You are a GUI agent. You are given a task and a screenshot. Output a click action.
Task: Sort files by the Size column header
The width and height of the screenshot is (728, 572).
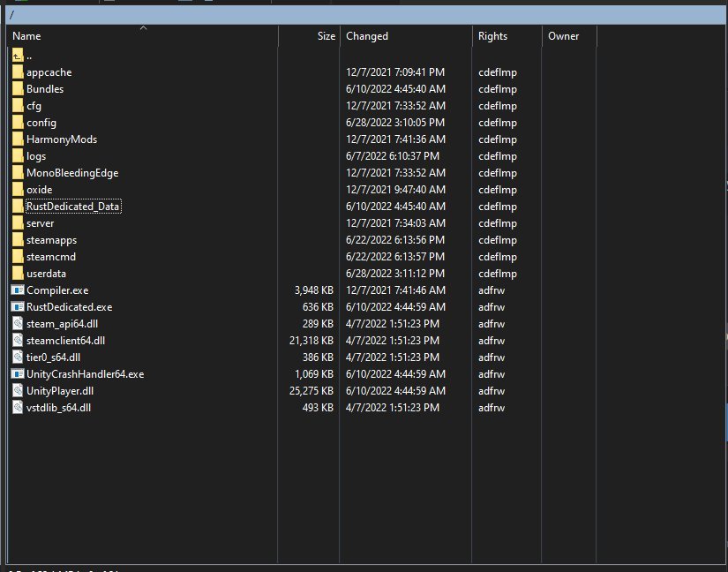309,36
